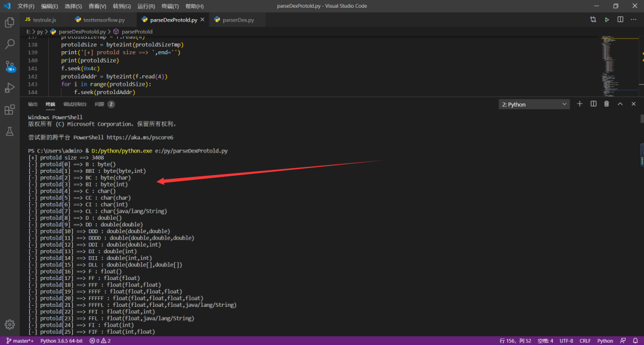Maximize panel size with up chevron
The height and width of the screenshot is (345, 644).
(620, 104)
